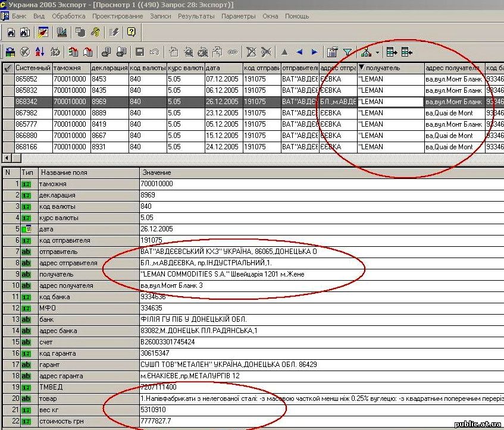Open the Параметры menu
This screenshot has height=430, width=504.
(239, 16)
